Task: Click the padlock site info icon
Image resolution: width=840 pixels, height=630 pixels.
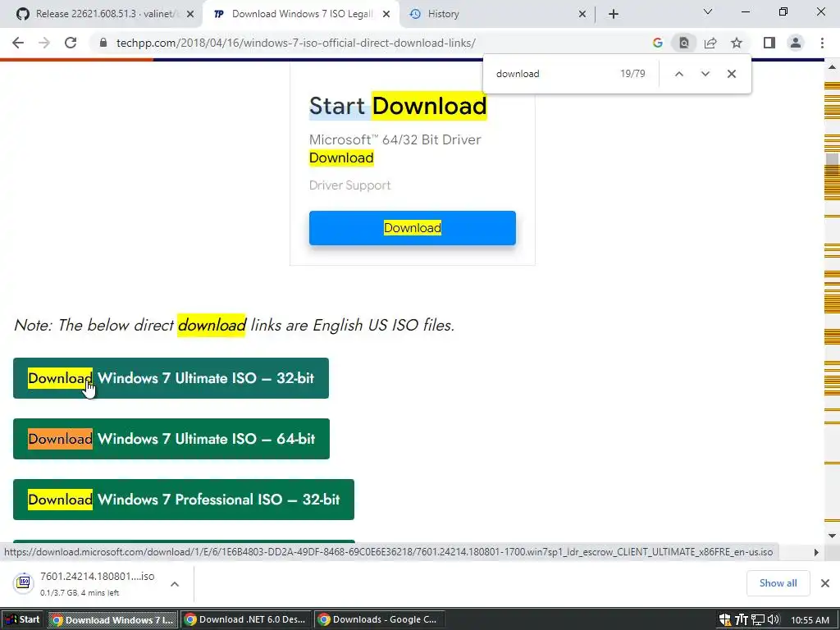Action: (x=103, y=43)
